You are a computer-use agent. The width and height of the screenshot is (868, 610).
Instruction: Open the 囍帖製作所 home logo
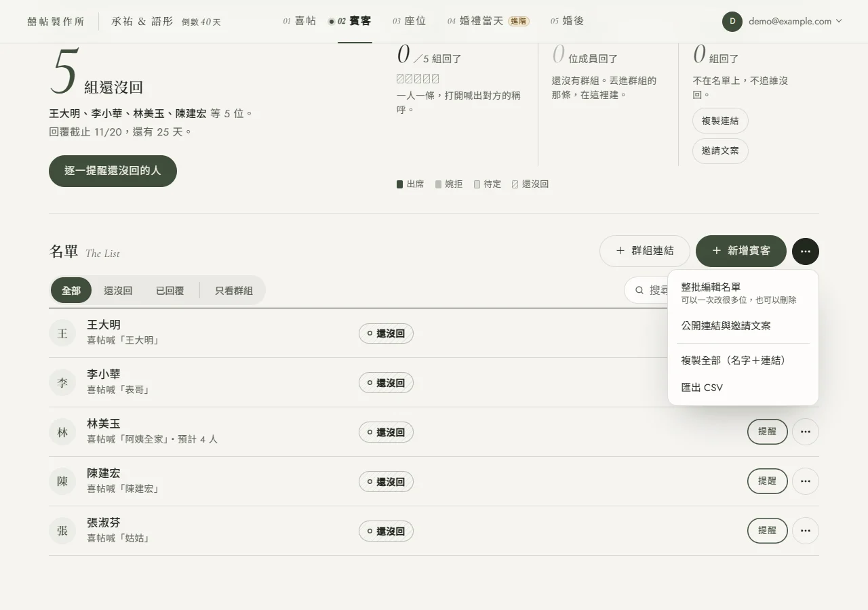[x=56, y=22]
